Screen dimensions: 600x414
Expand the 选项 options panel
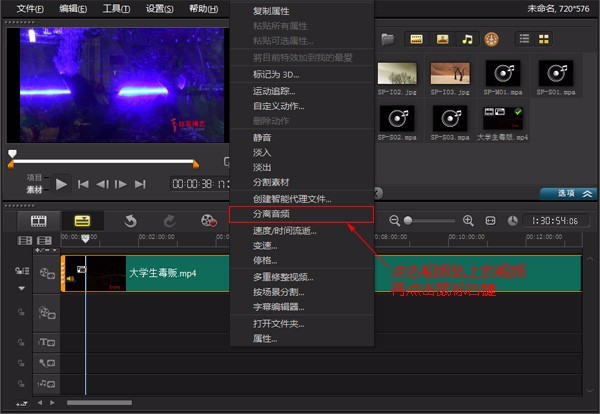[568, 194]
